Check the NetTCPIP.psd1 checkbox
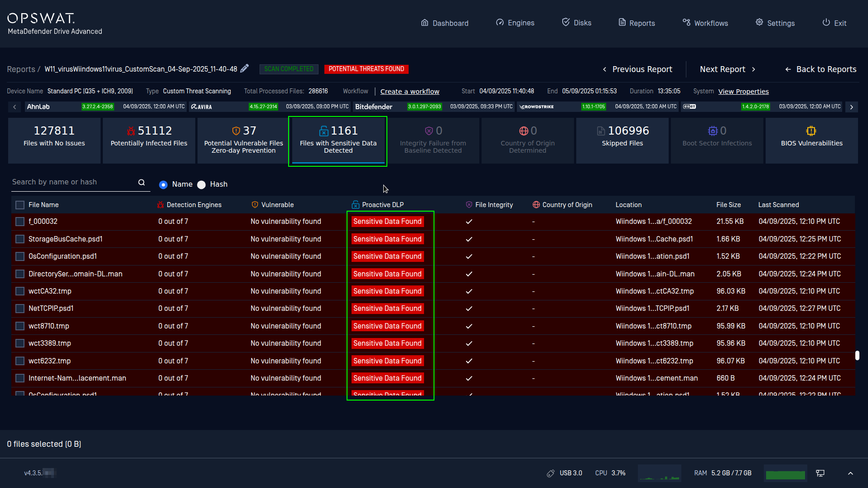868x488 pixels. coord(20,309)
